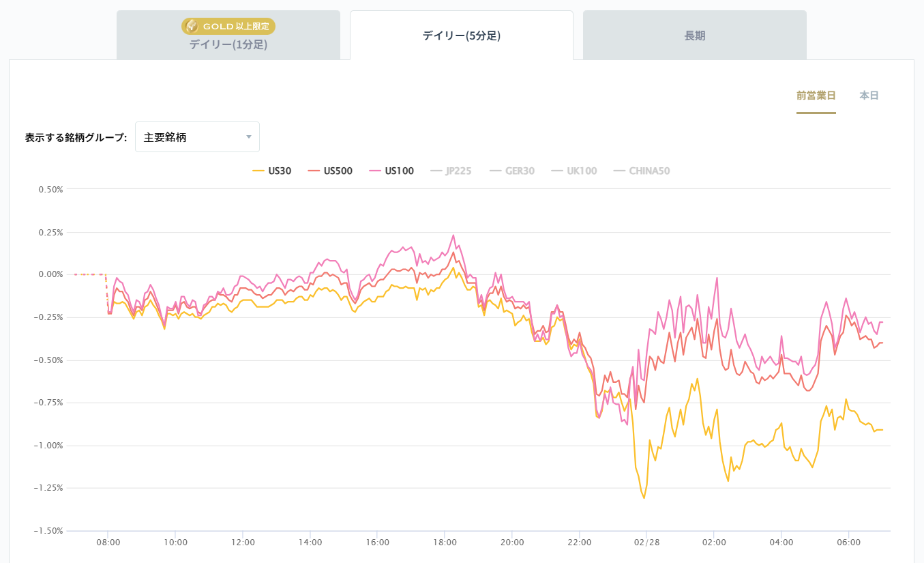Switch the chart to 本日
The image size is (924, 563).
tap(869, 96)
